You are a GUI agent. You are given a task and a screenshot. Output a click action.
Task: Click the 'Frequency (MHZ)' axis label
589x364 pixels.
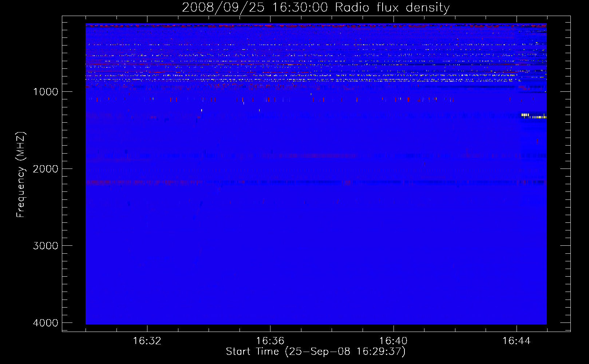(x=21, y=175)
